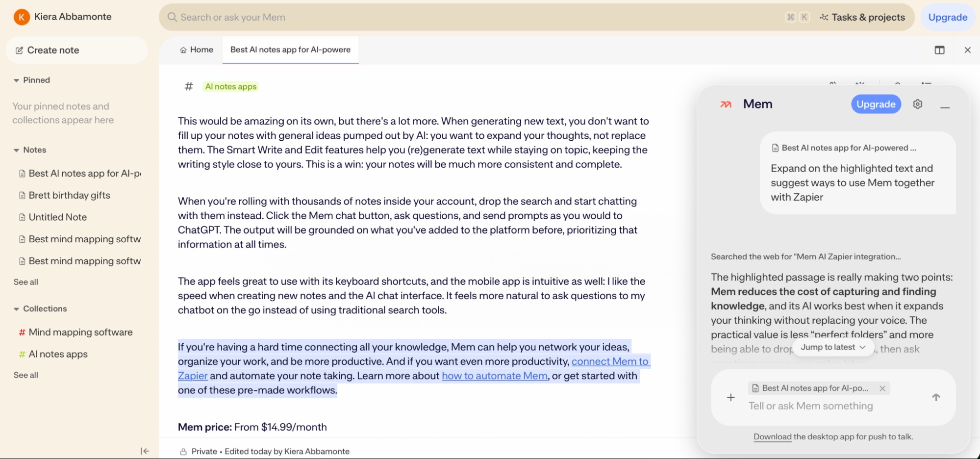Click the home icon in Home tab
The width and height of the screenshot is (980, 459).
pos(183,50)
